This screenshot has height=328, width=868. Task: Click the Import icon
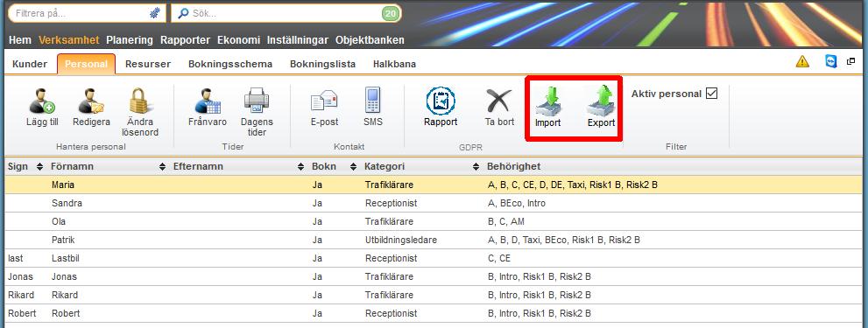[547, 101]
